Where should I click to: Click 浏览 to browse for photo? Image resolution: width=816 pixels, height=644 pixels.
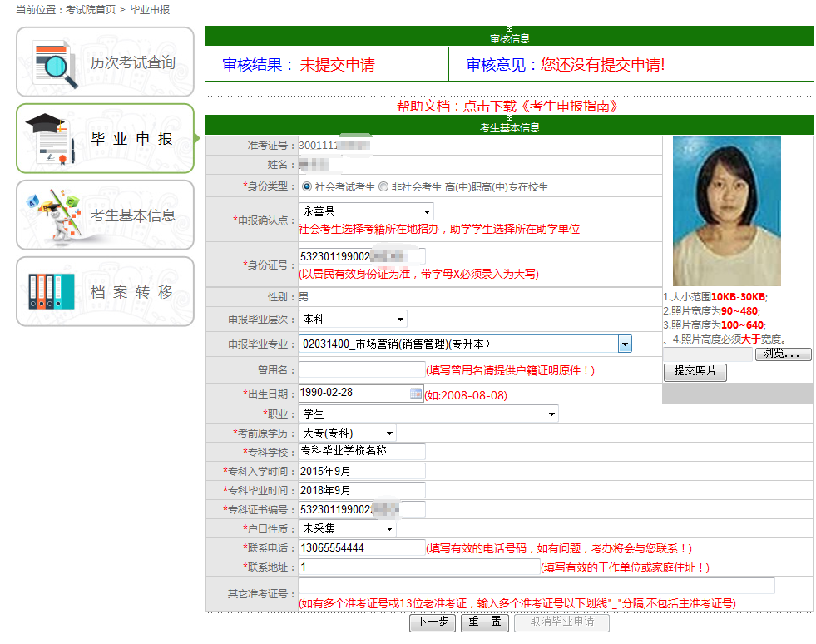tap(783, 354)
